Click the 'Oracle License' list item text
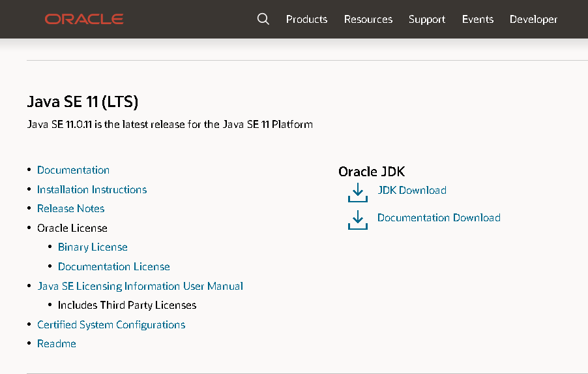The width and height of the screenshot is (588, 374). pos(72,228)
